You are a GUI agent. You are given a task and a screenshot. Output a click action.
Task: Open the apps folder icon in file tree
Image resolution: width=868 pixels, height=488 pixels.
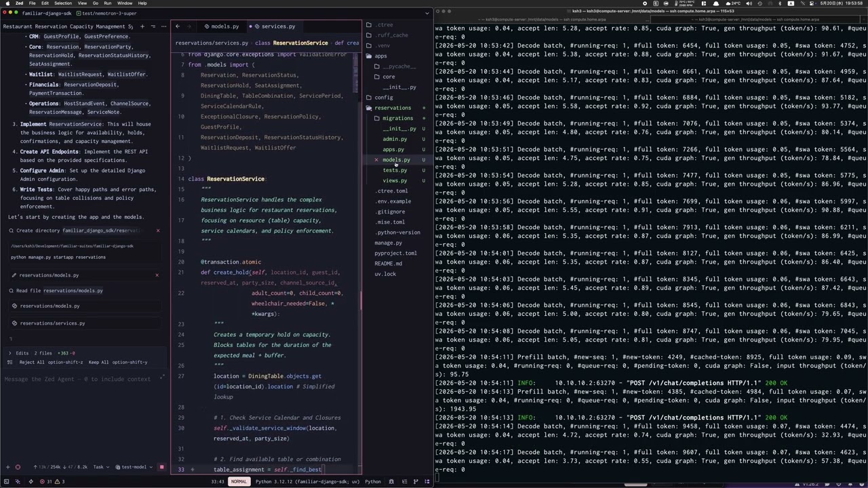pos(369,56)
